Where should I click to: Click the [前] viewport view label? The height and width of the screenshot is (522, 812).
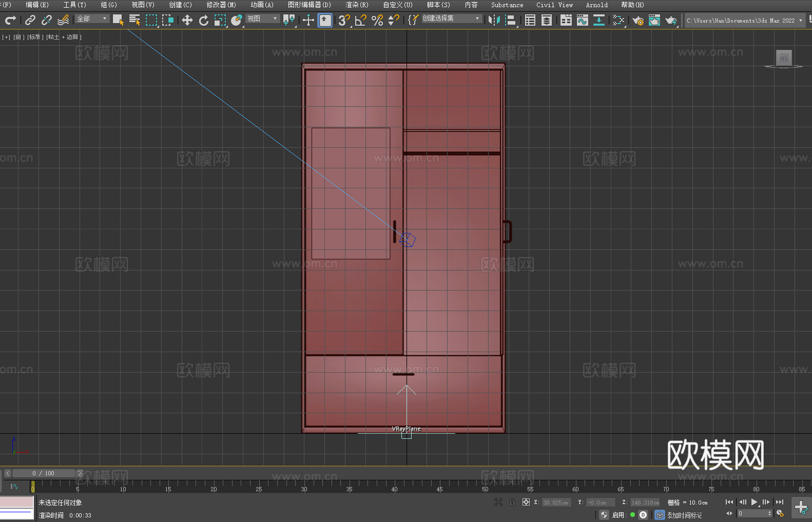[19, 37]
